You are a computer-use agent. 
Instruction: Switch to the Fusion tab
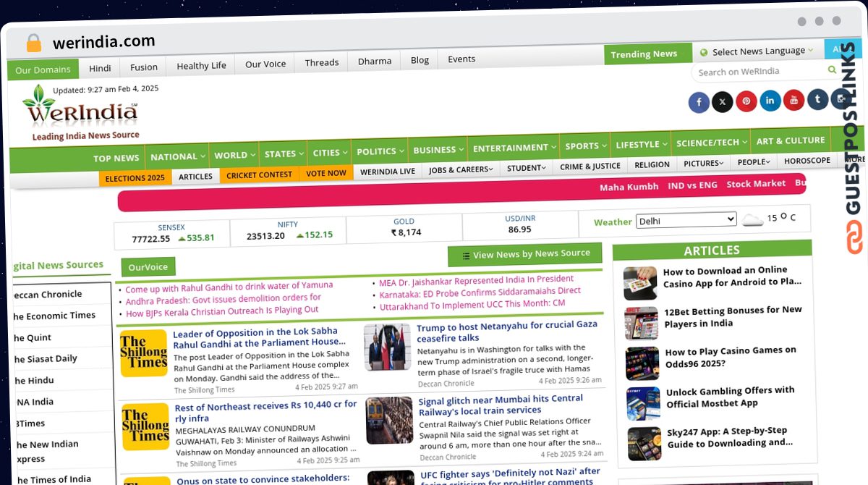[x=144, y=67]
